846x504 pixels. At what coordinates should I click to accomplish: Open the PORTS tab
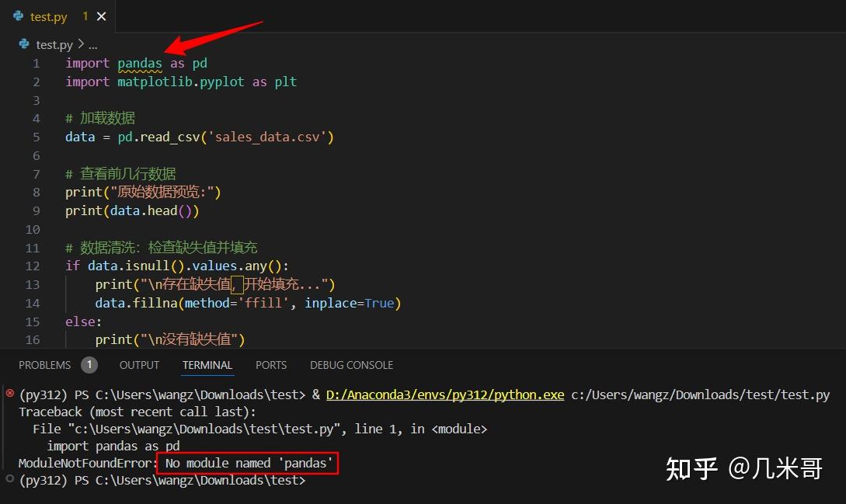tap(271, 365)
